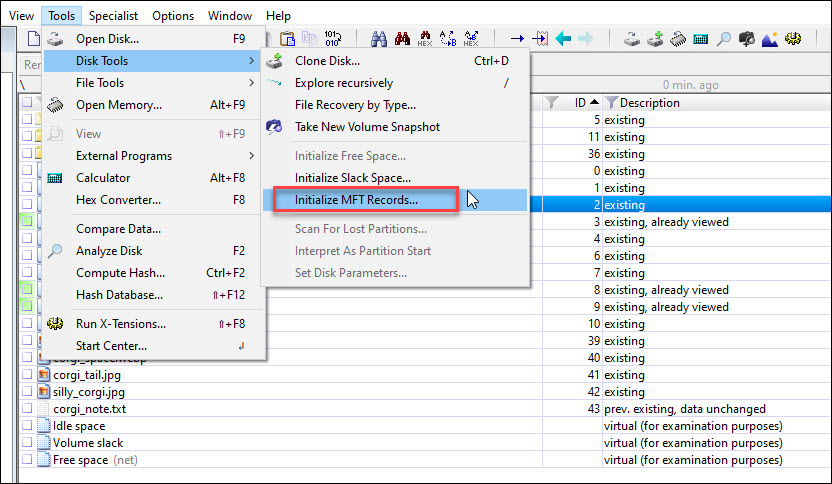Image resolution: width=832 pixels, height=484 pixels.
Task: Choose Initialize MFT Records from the submenu
Action: [x=356, y=200]
